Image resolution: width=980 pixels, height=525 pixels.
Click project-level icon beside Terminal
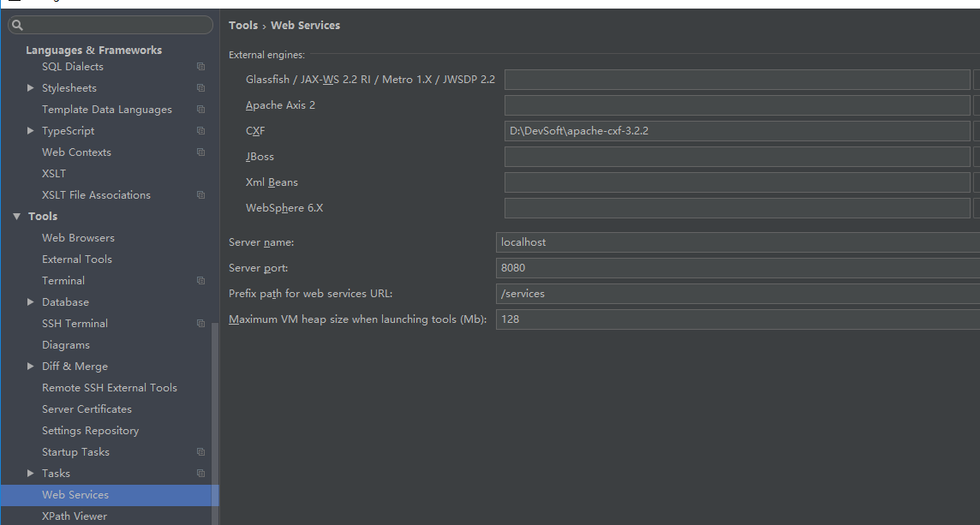200,281
